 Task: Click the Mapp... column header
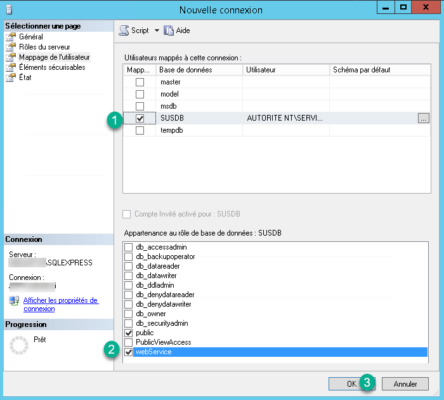pos(139,70)
